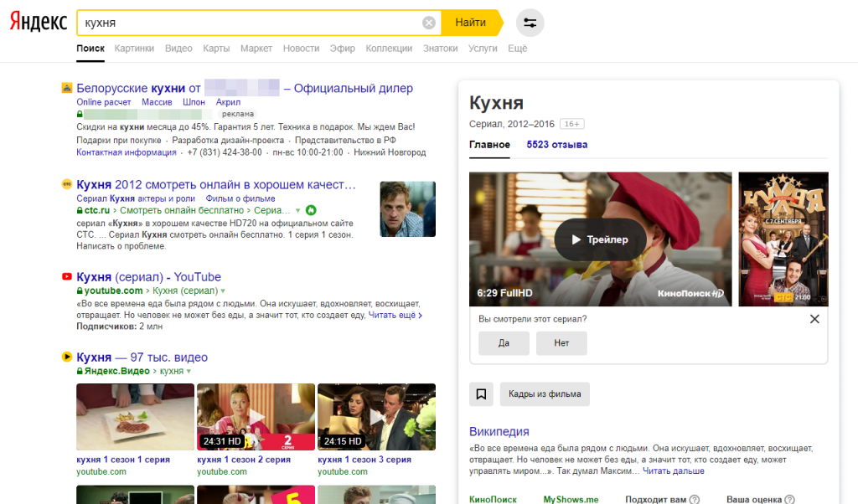Click the Шпон sitelink

click(194, 102)
